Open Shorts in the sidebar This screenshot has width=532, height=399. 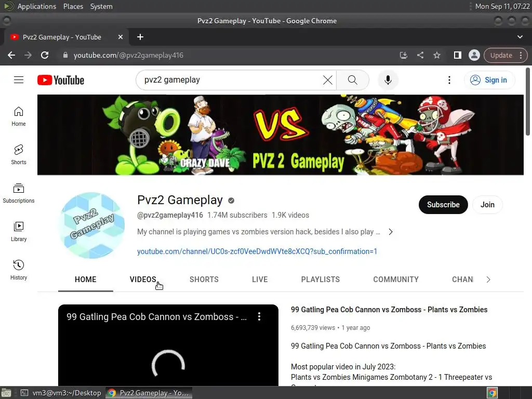(x=19, y=155)
